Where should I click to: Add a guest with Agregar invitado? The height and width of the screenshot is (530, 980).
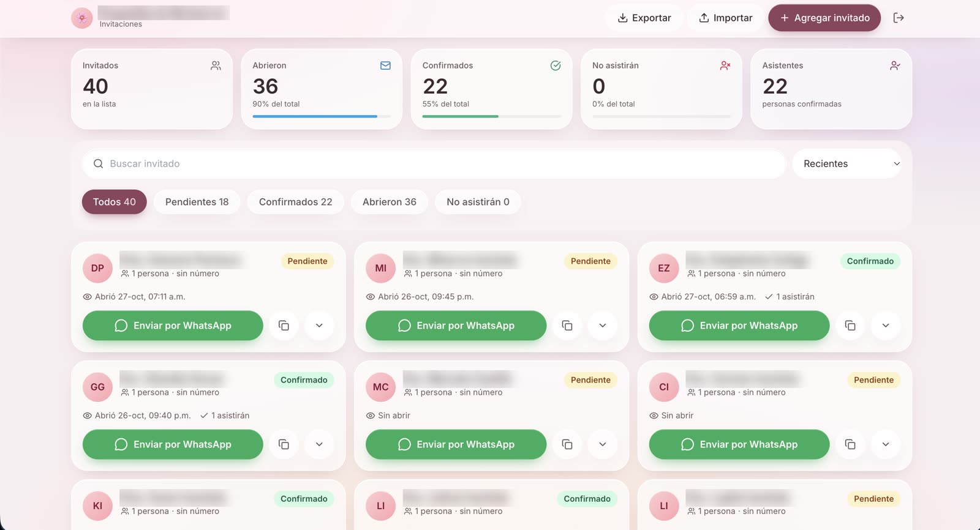(x=824, y=18)
